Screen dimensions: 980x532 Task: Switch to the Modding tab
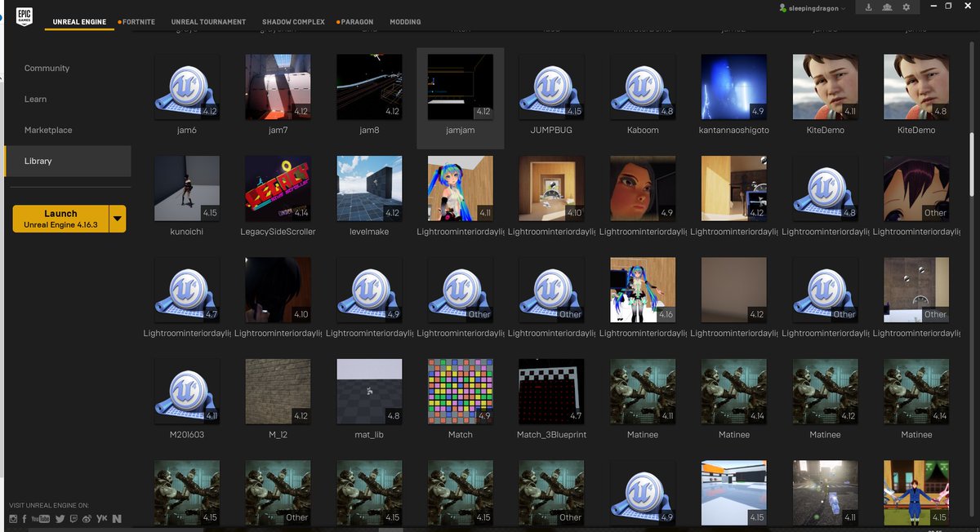point(405,22)
